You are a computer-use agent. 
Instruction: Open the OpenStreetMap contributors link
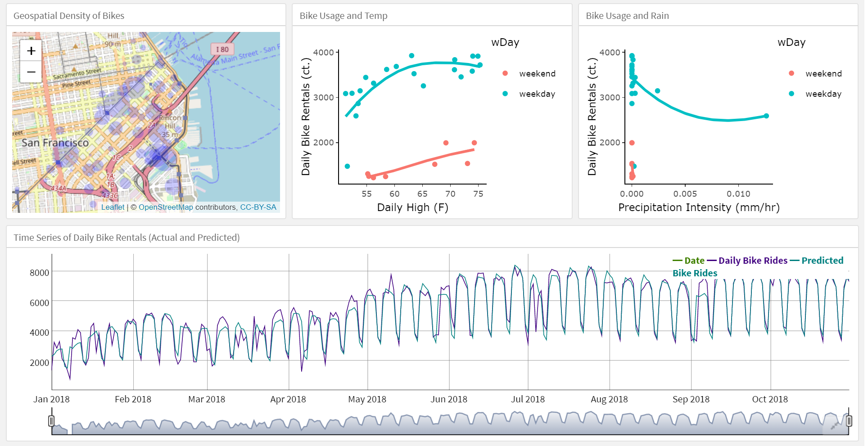pyautogui.click(x=166, y=207)
